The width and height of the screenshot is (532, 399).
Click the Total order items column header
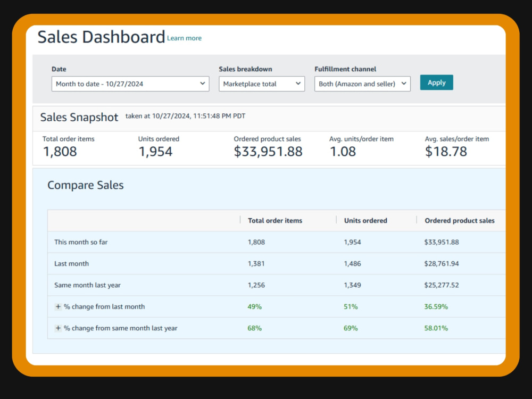click(275, 221)
